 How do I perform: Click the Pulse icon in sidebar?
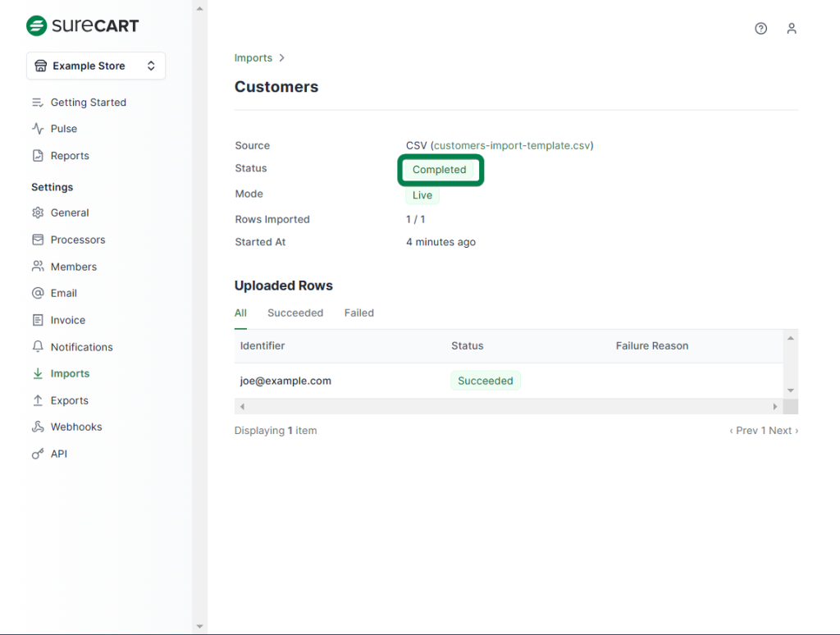[38, 129]
